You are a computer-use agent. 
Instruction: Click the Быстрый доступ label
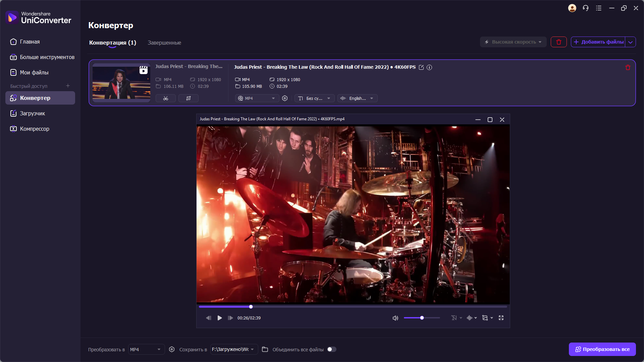29,86
